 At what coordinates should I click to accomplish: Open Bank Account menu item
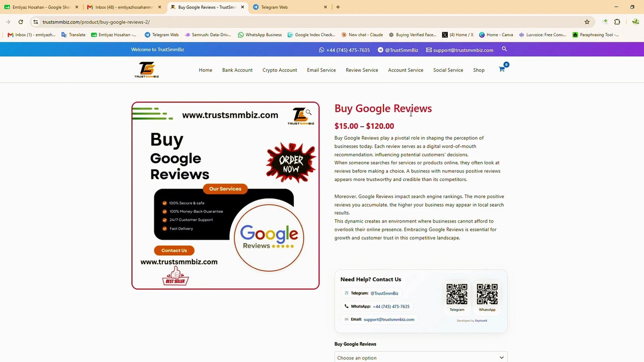click(237, 70)
